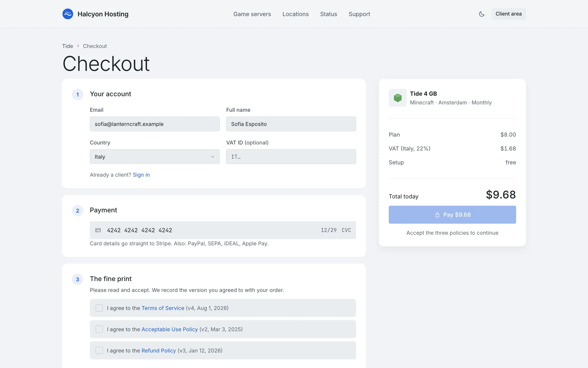Viewport: 588px width, 368px height.
Task: Toggle dark mode moon icon
Action: tap(482, 14)
